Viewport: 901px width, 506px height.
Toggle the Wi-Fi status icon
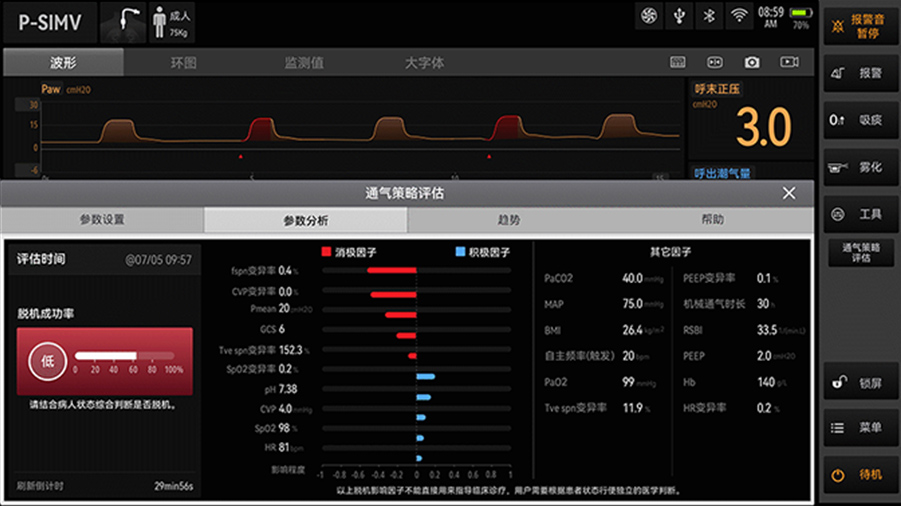[x=739, y=16]
